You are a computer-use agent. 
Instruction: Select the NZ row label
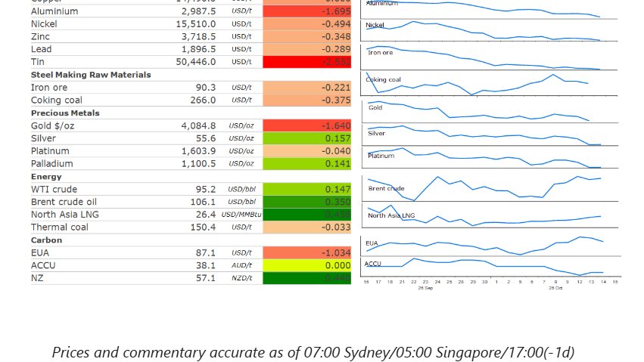[37, 278]
